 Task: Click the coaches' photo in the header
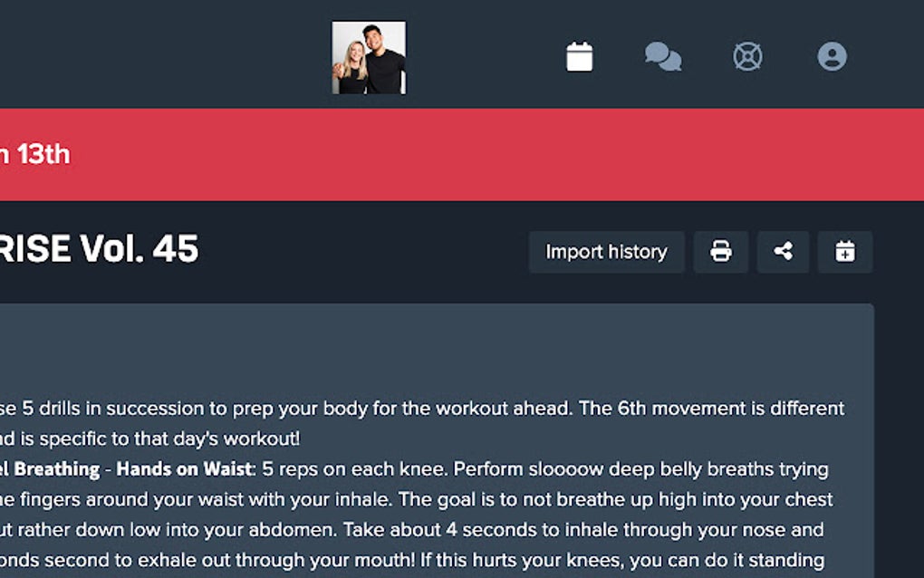point(369,58)
